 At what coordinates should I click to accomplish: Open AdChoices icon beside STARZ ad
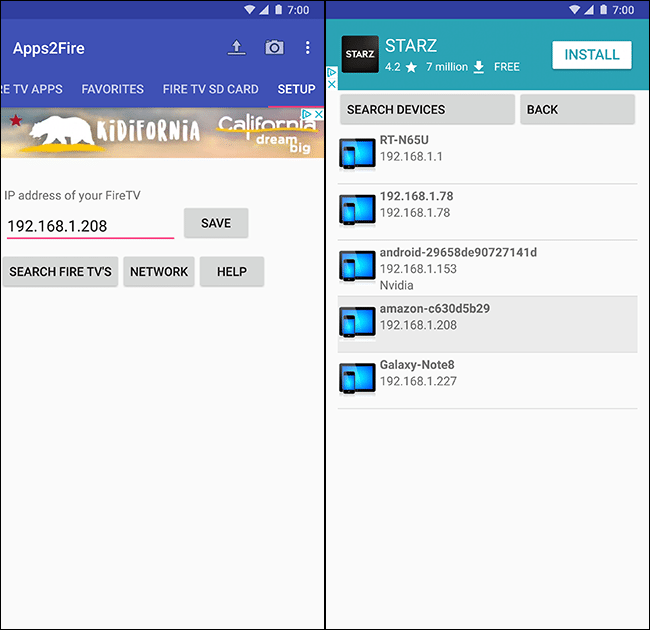332,73
